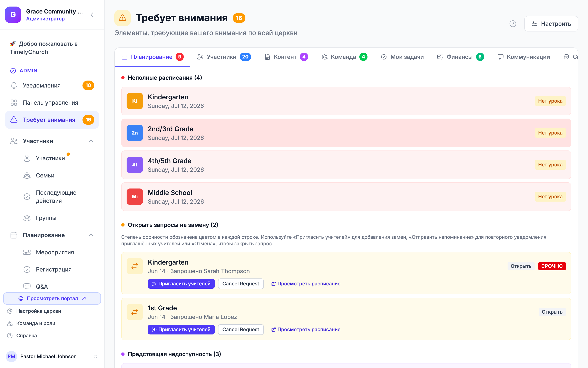Click the Ki class avatar icon
The image size is (588, 368).
point(135,101)
